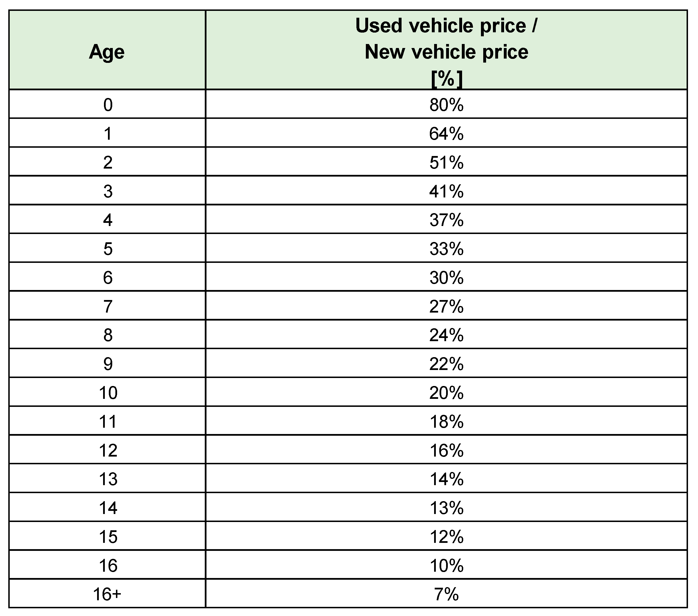The width and height of the screenshot is (698, 616).
Task: Select the 33% value cell
Action: [446, 249]
